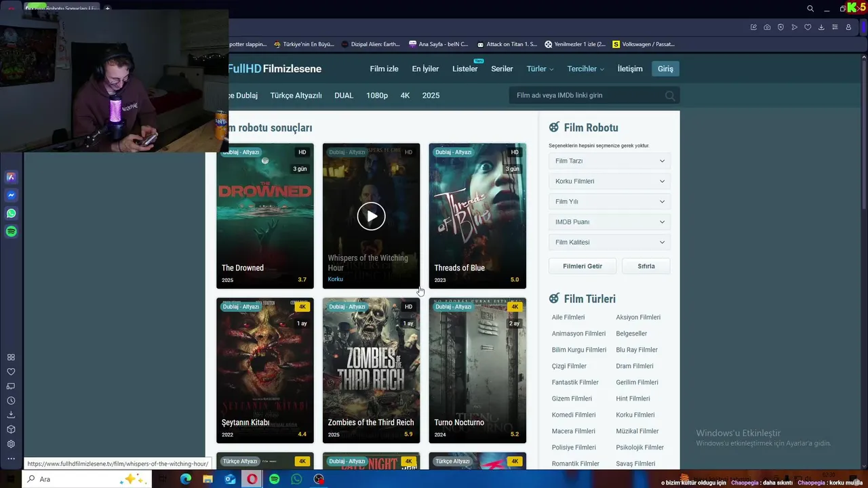Open Speed Dial grid icon in sidebar
Viewport: 868px width, 488px height.
pos(11,357)
